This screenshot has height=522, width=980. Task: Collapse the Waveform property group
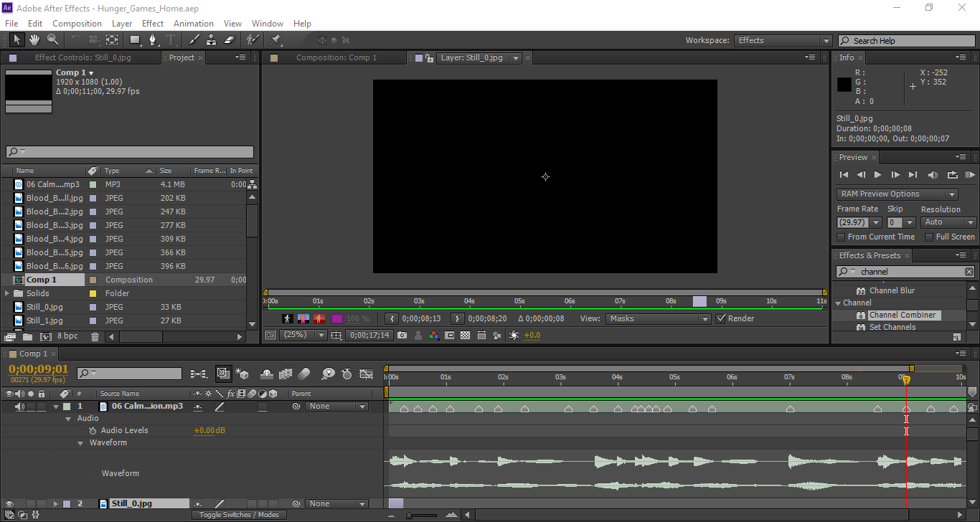pyautogui.click(x=80, y=442)
